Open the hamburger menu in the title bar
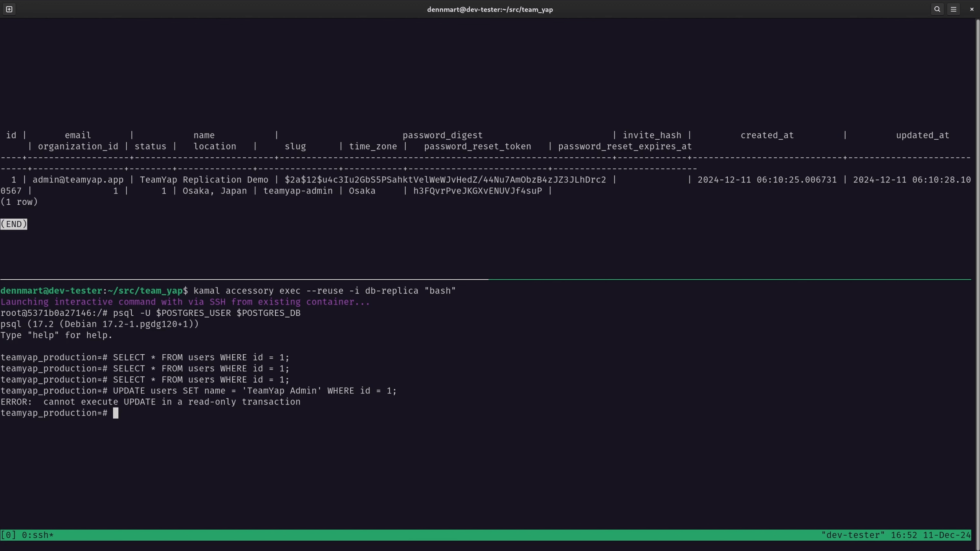The image size is (980, 551). point(954,9)
